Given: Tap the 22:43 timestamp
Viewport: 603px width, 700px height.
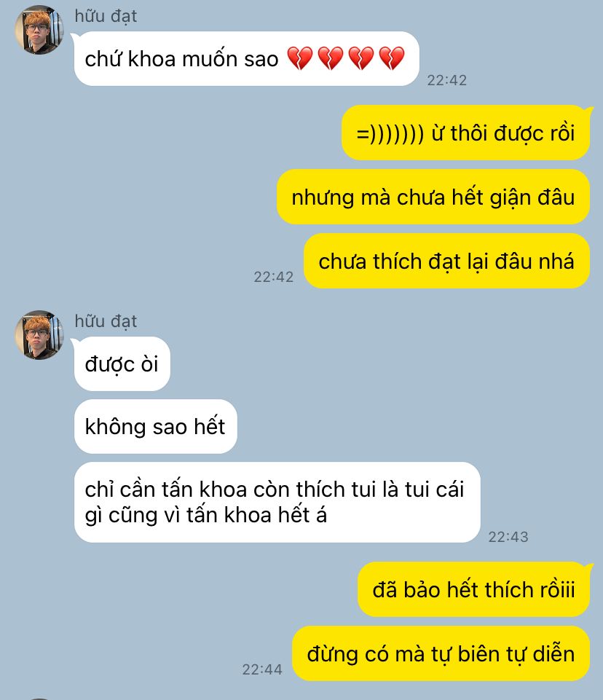Looking at the screenshot, I should [508, 537].
